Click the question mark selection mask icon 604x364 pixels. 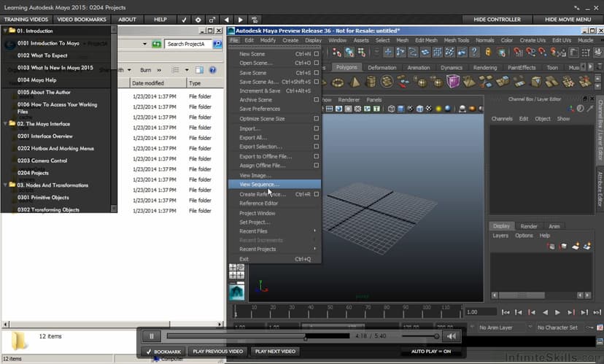point(475,52)
